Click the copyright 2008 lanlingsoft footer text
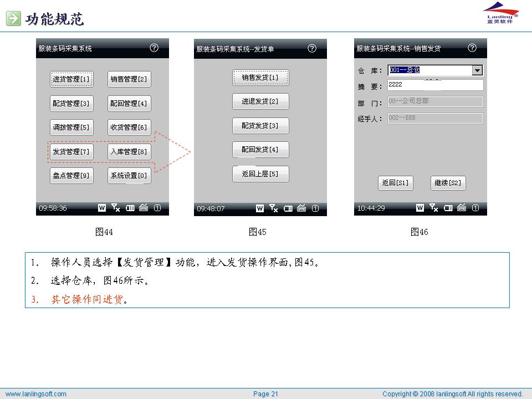Viewport: 532px width, 399px height. point(453,394)
